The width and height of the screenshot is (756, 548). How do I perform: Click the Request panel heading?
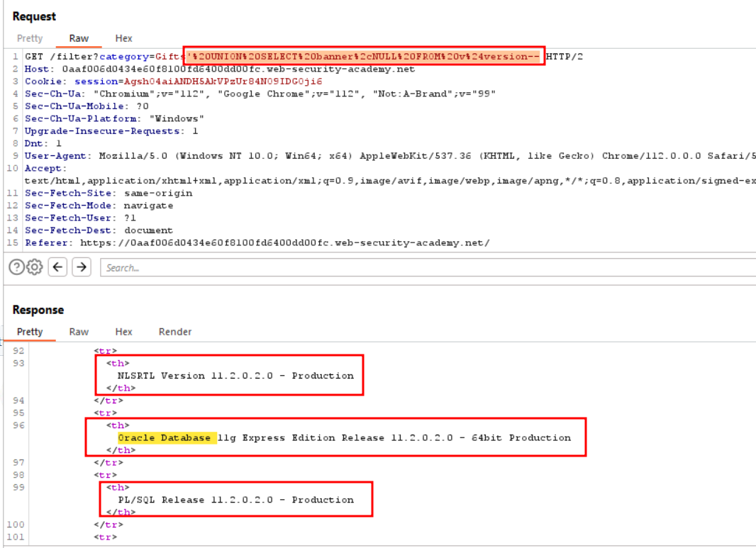pyautogui.click(x=34, y=16)
